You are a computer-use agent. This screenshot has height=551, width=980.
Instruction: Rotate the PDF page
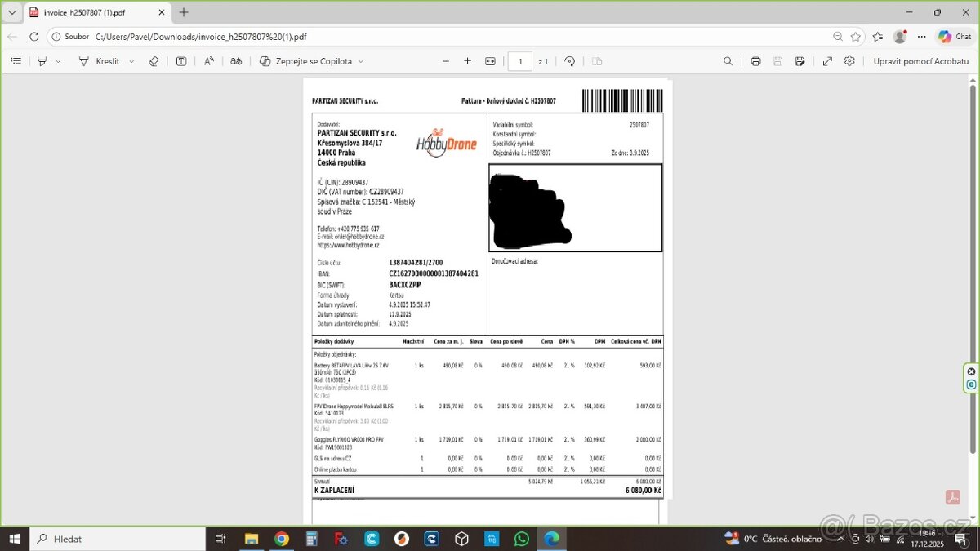[x=570, y=61]
